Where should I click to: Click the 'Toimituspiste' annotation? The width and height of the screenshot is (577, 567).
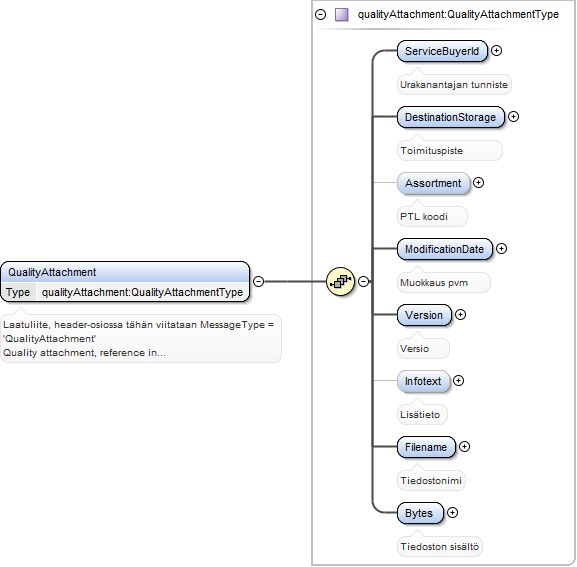coord(450,150)
